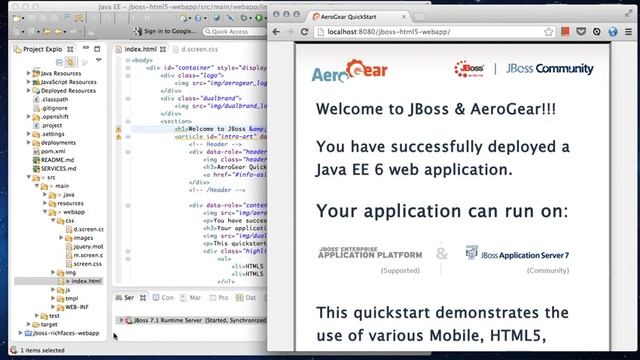Screen dimensions: 640x360
Task: Expand the JavaScript Resources node
Action: [29, 82]
